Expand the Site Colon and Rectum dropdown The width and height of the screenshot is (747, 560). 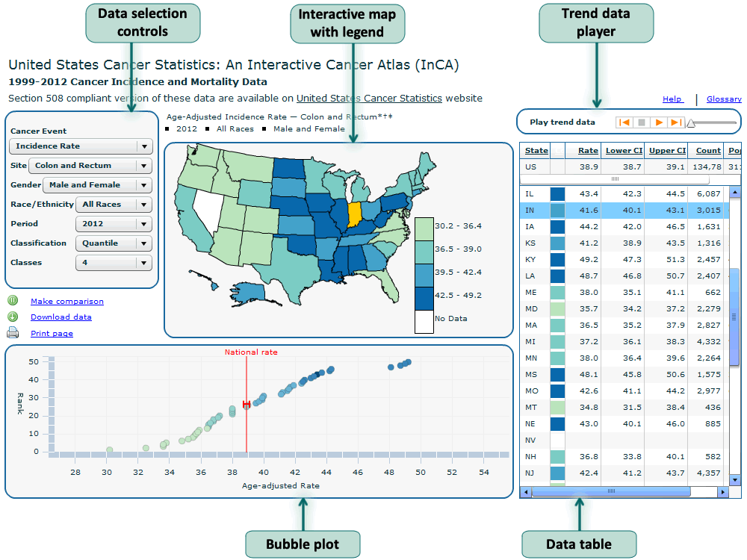[90, 166]
